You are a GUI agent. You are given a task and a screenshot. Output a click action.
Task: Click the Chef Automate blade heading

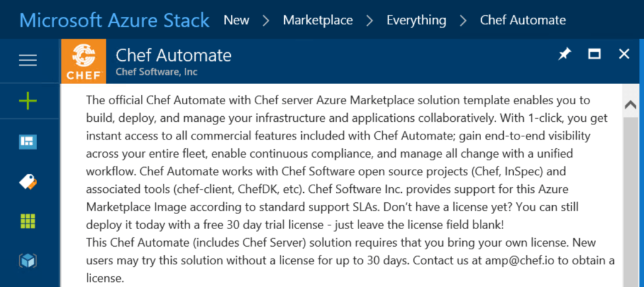[x=174, y=55]
